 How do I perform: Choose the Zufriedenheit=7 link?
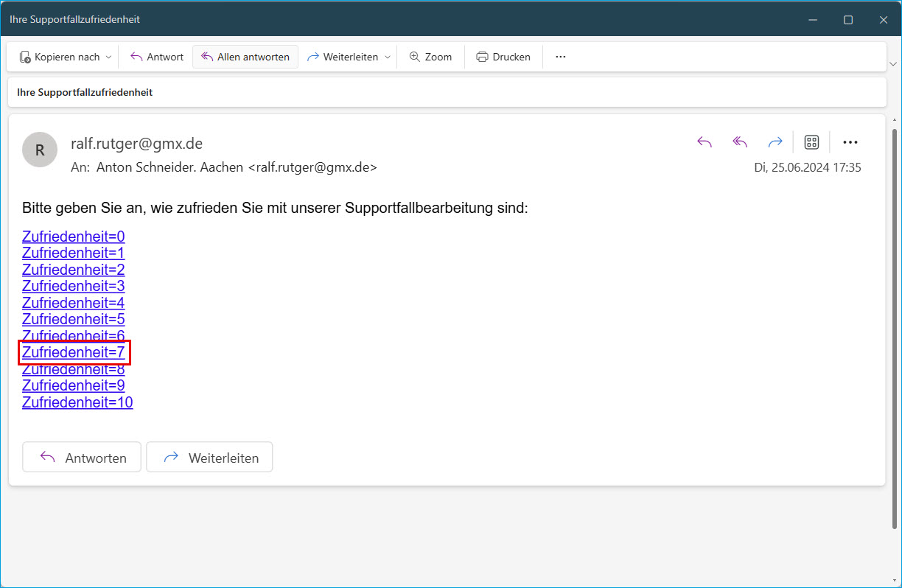click(x=74, y=352)
